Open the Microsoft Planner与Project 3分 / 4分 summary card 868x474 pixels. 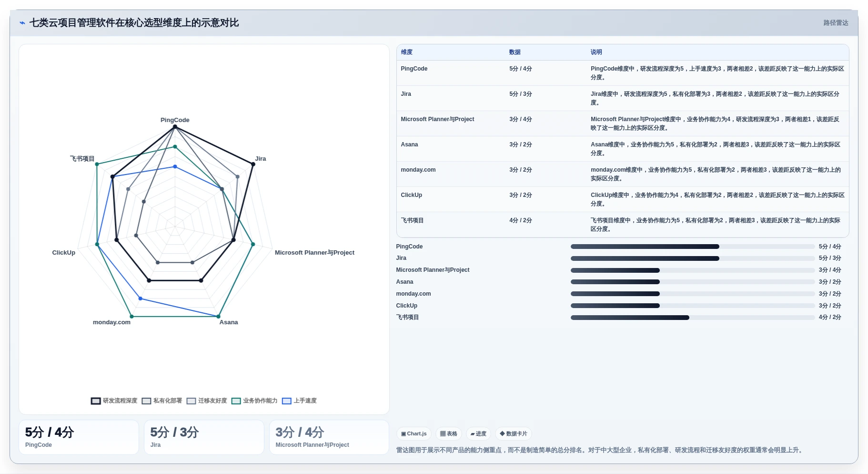tap(329, 437)
